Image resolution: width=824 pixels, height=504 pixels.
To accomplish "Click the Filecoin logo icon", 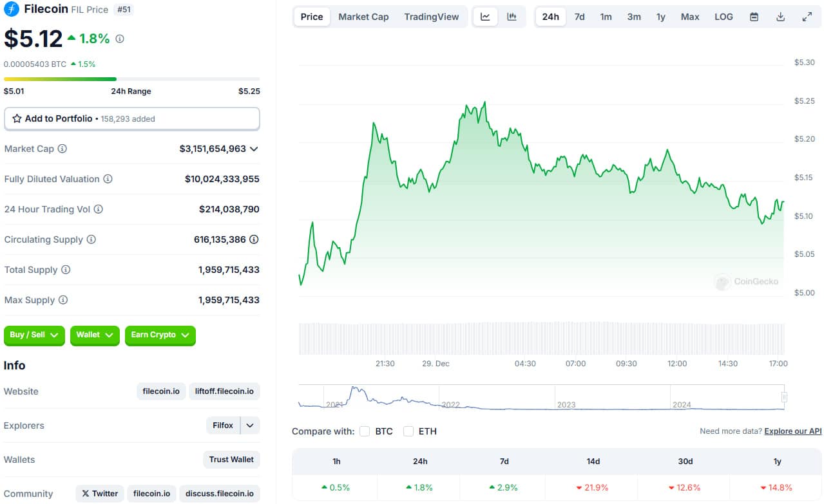I will point(12,9).
